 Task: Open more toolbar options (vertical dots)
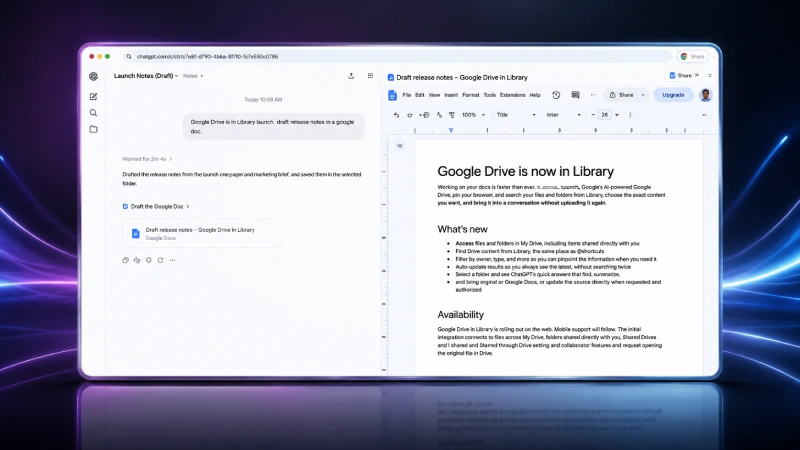630,115
